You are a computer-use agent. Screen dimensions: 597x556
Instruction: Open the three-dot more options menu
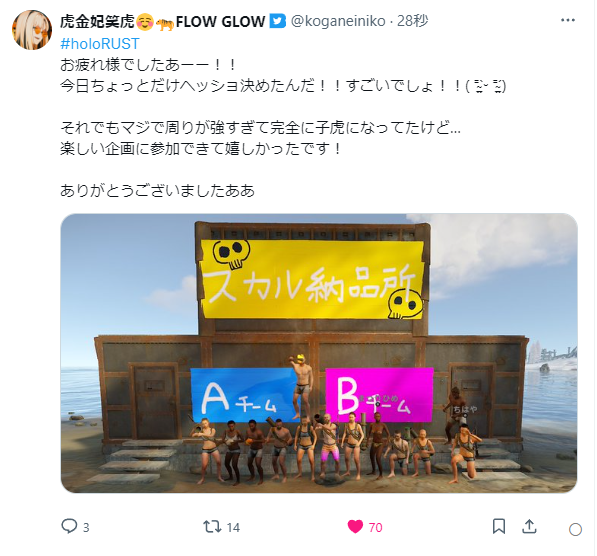point(568,20)
